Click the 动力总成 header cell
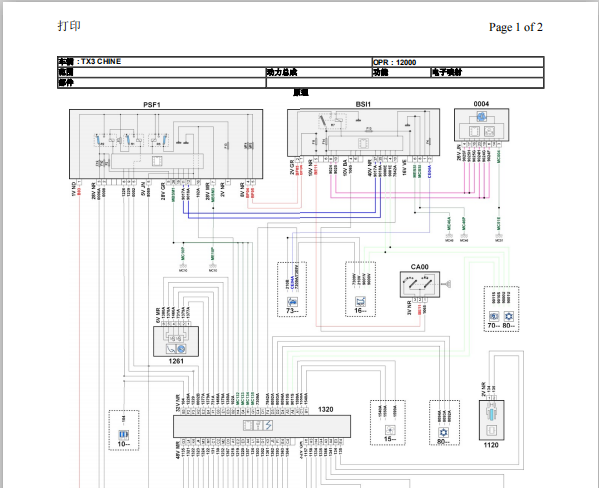The height and width of the screenshot is (488, 599). (319, 72)
